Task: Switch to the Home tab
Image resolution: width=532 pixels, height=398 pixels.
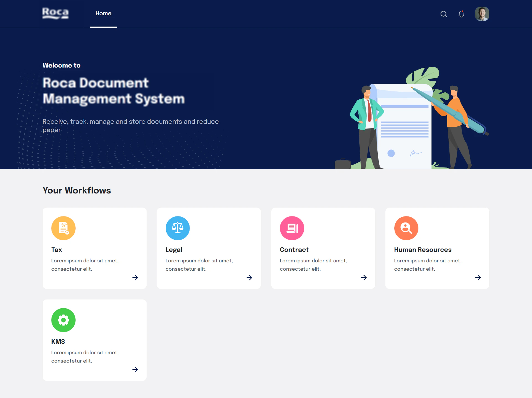Action: [103, 13]
